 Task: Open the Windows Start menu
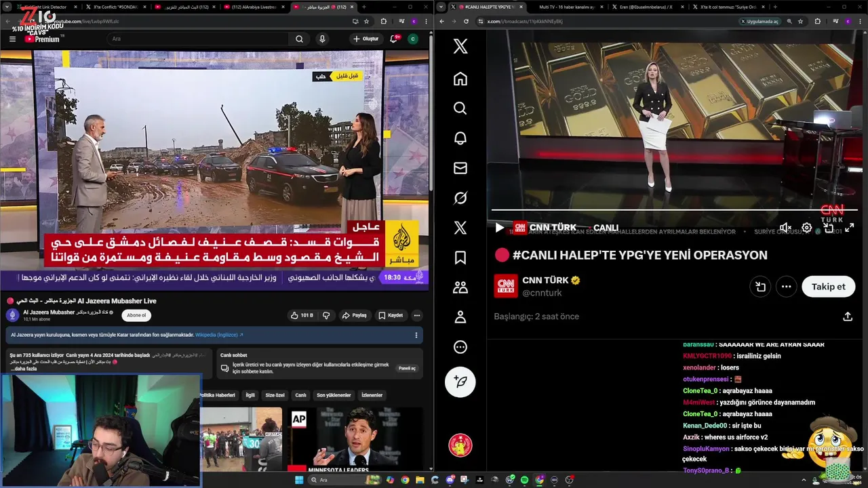299,480
